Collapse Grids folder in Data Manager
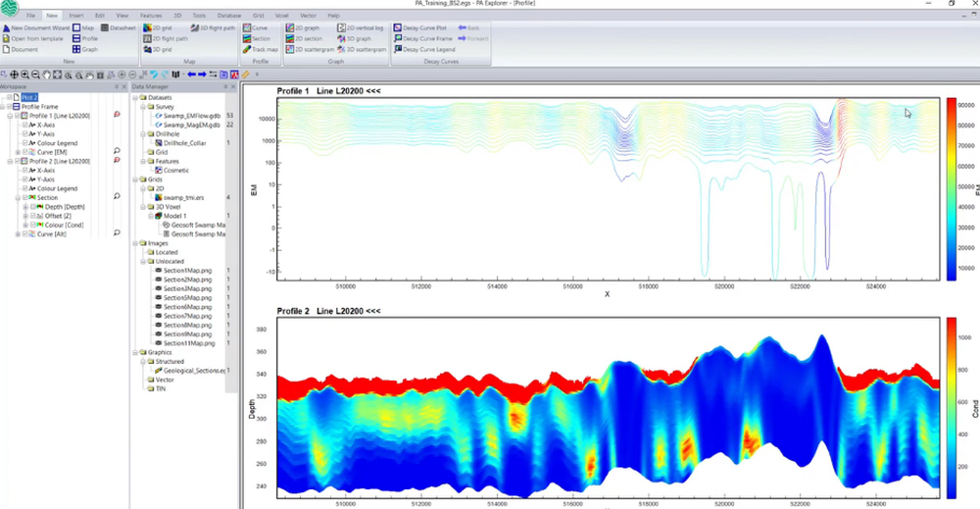 135,179
